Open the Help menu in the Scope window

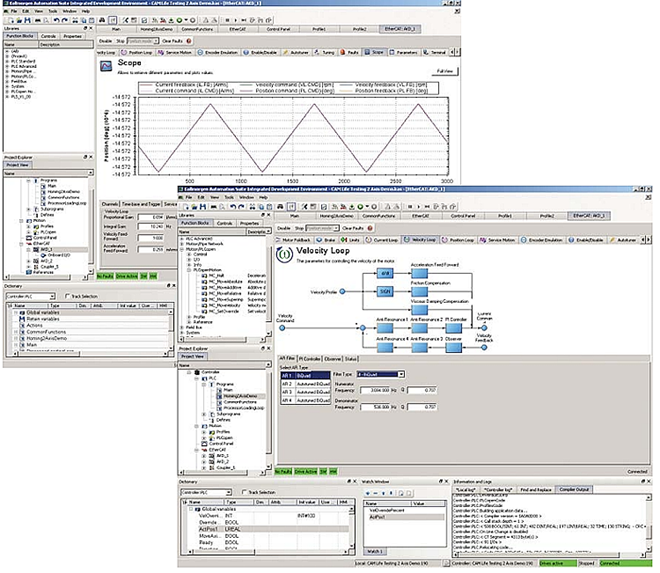(86, 11)
